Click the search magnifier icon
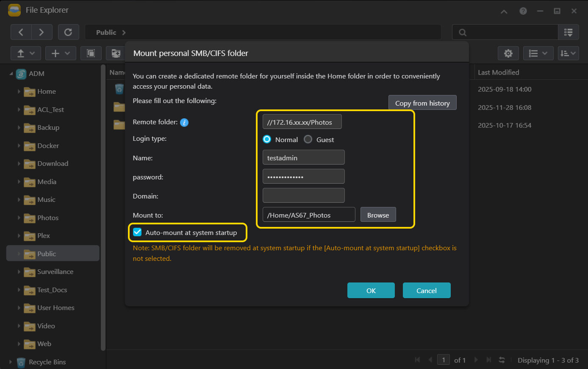 [x=463, y=33]
